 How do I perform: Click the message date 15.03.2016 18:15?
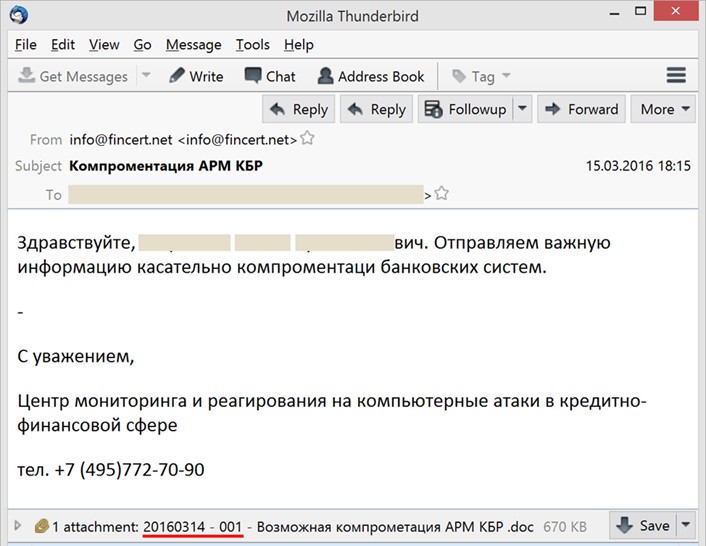(638, 166)
